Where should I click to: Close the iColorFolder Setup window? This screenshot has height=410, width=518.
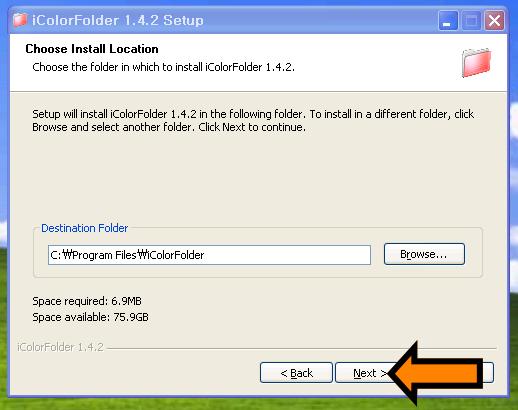pyautogui.click(x=494, y=21)
